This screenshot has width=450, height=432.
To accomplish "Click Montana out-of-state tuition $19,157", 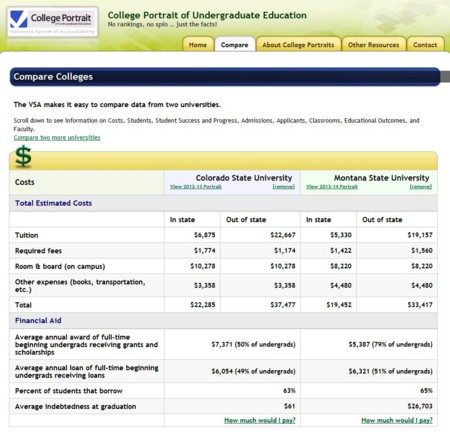I will (x=420, y=235).
